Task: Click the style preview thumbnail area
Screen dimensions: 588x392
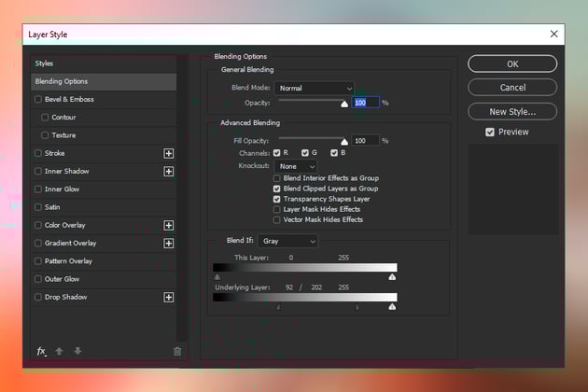Action: pos(513,189)
